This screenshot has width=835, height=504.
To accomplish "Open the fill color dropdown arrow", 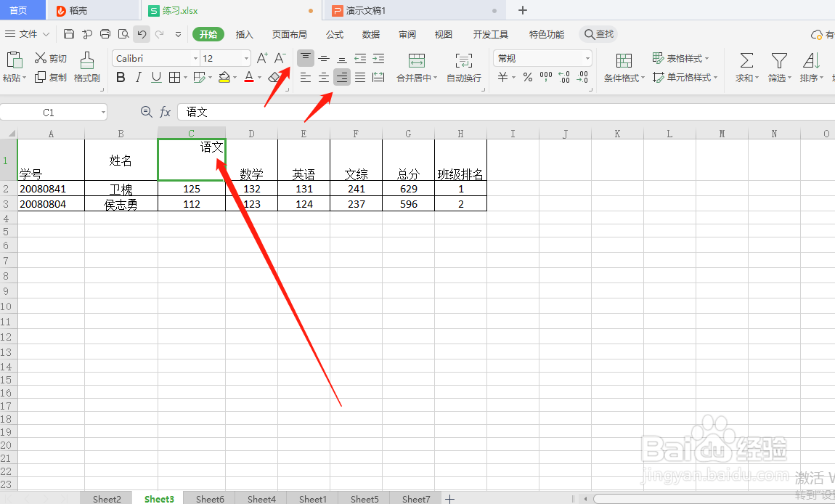I will 234,77.
